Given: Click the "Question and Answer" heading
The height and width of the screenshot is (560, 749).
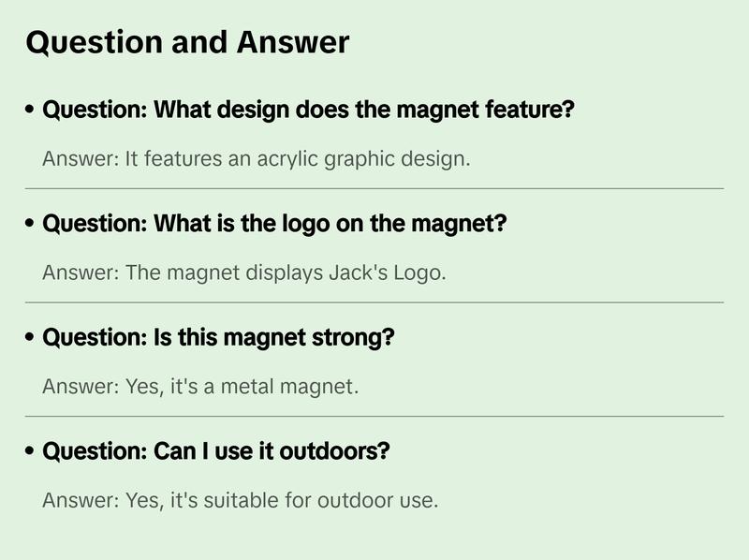Looking at the screenshot, I should click(187, 43).
